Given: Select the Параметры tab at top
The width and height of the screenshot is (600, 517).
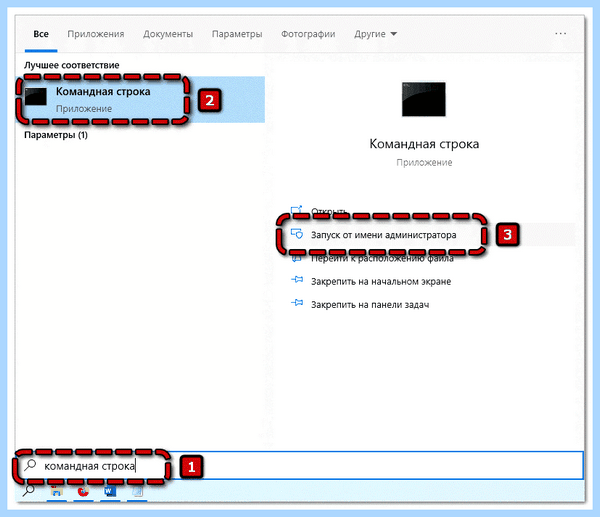Looking at the screenshot, I should click(237, 34).
